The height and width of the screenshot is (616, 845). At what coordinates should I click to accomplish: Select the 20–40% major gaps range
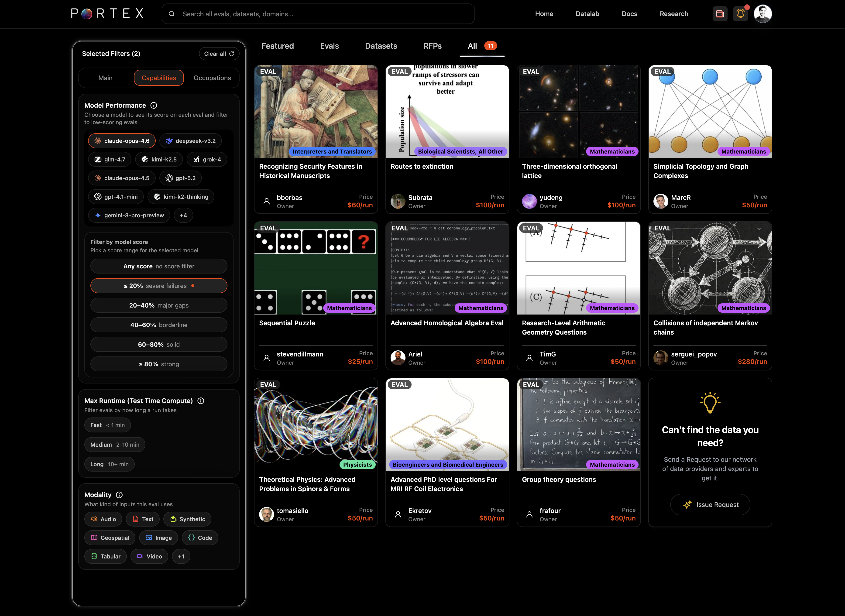(158, 305)
